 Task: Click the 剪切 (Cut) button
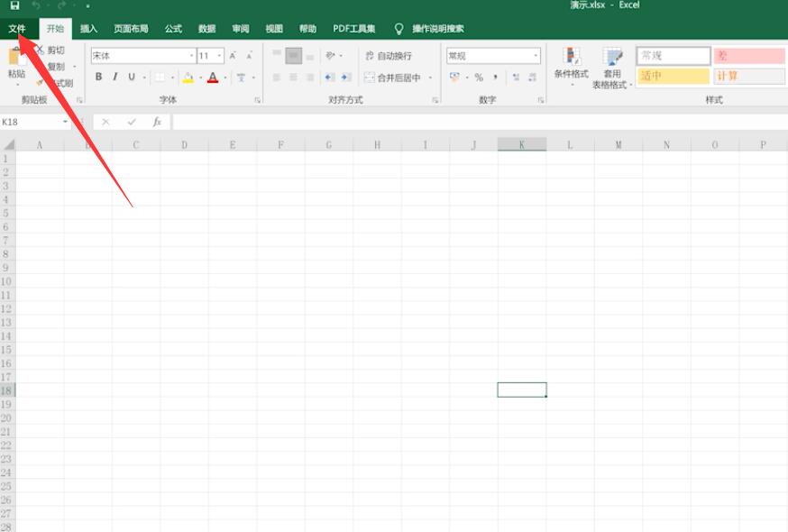pos(51,50)
